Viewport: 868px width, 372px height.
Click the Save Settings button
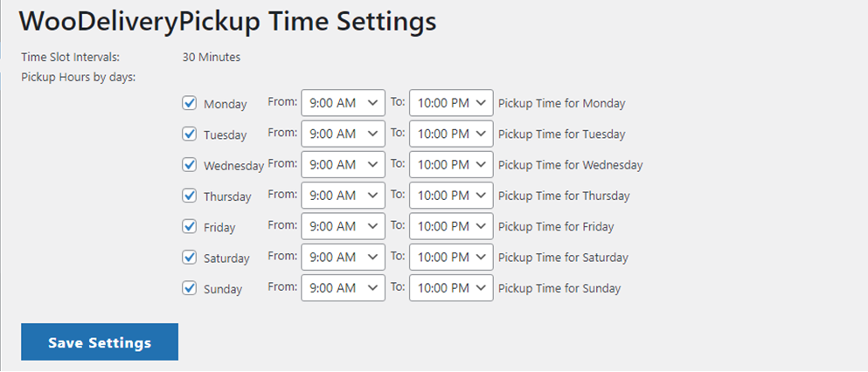point(100,342)
